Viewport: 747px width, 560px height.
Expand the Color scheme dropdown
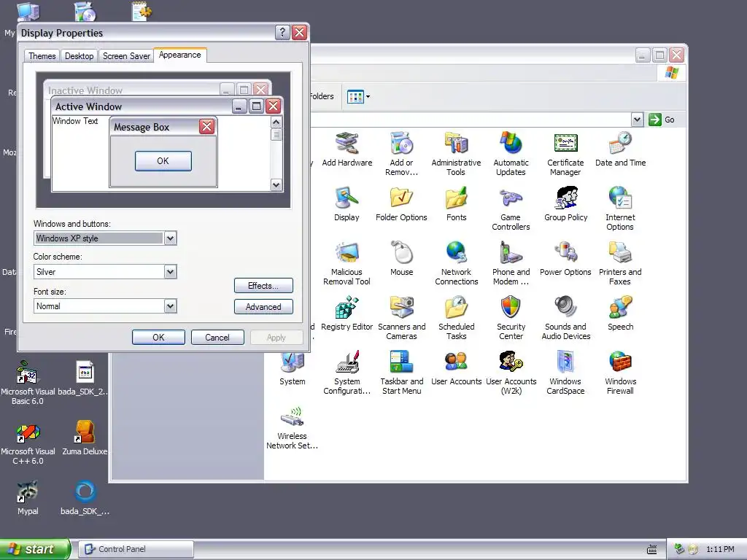[x=170, y=272]
